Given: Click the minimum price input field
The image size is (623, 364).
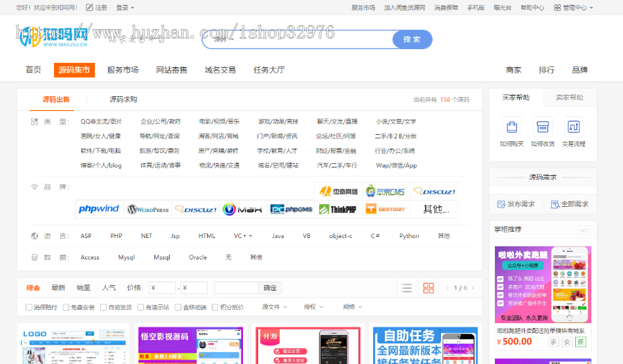Looking at the screenshot, I should (162, 288).
